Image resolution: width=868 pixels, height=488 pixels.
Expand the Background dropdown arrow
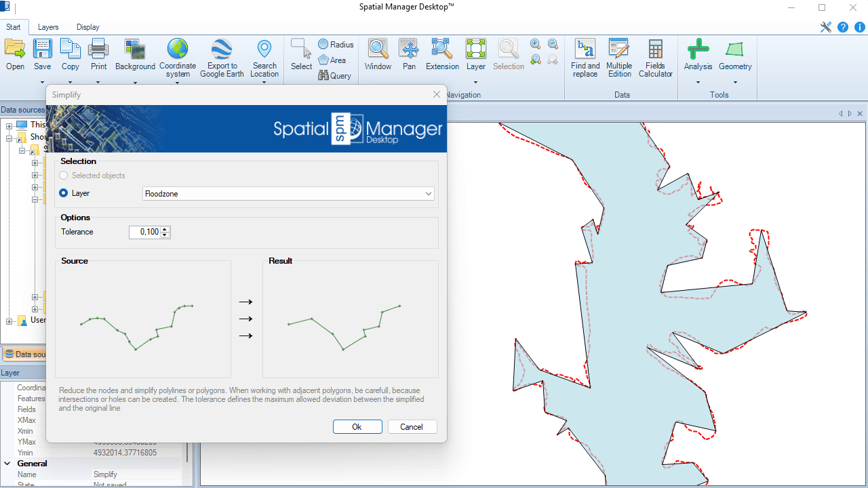pos(135,83)
